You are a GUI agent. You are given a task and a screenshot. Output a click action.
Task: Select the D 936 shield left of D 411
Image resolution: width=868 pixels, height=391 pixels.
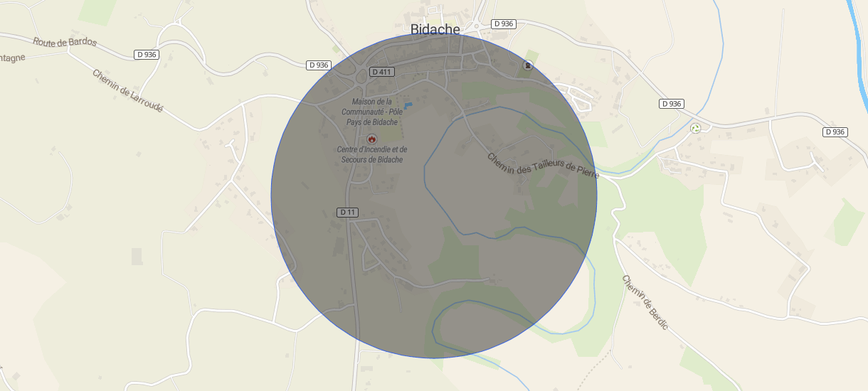pyautogui.click(x=319, y=65)
